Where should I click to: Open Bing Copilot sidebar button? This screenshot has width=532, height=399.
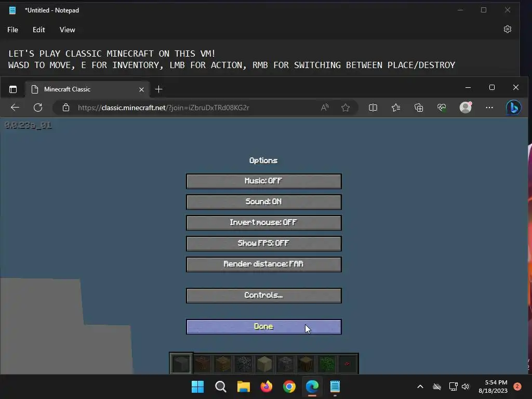point(514,108)
